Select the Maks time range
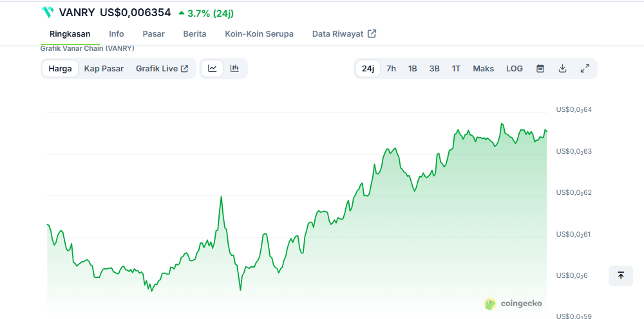Viewport: 644px width, 319px height. tap(484, 68)
